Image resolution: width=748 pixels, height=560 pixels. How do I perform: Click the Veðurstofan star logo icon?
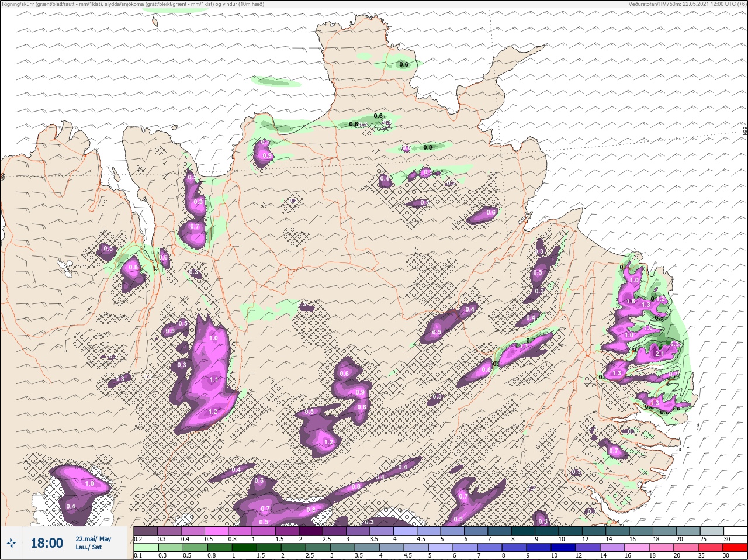pos(11,544)
